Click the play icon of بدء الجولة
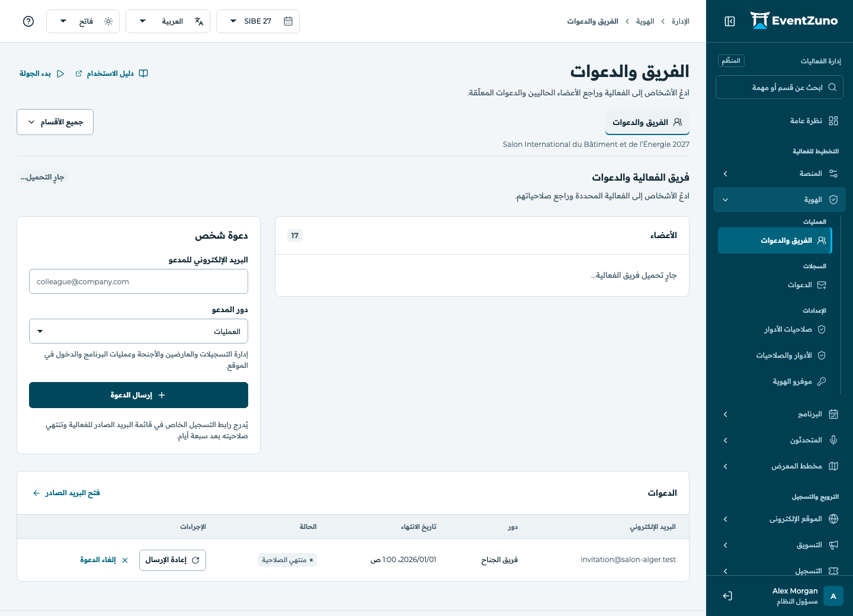Screen dimensions: 853x616 click(x=60, y=73)
